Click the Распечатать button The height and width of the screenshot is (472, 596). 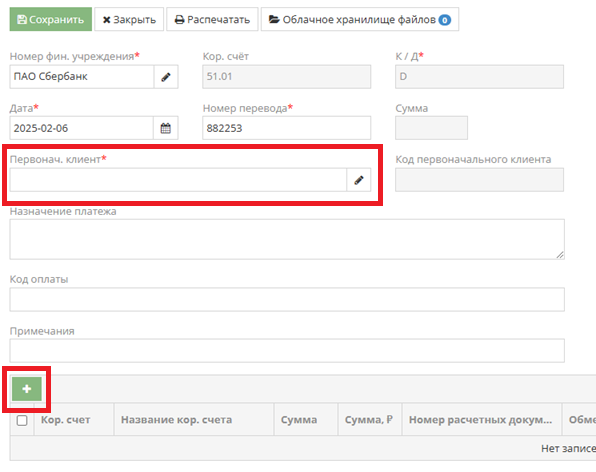point(212,19)
